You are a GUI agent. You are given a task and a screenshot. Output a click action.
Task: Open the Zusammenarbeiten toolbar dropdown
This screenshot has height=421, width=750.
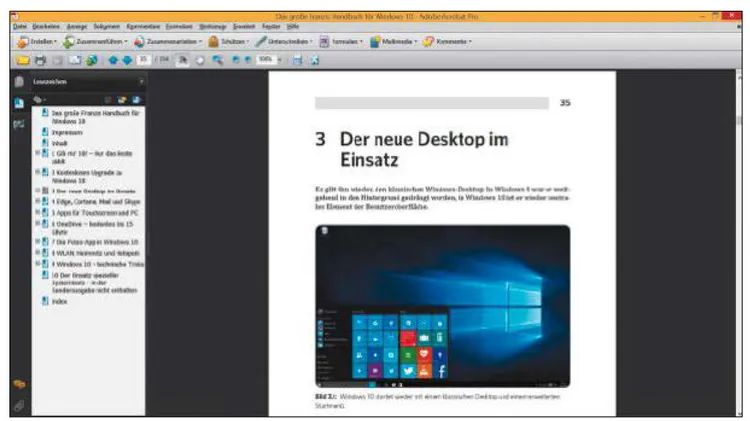tap(168, 42)
